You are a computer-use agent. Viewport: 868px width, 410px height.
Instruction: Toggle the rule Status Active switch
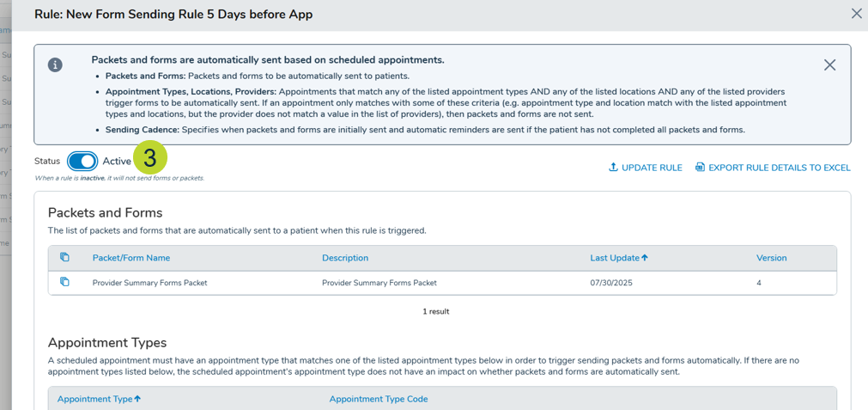(x=82, y=162)
